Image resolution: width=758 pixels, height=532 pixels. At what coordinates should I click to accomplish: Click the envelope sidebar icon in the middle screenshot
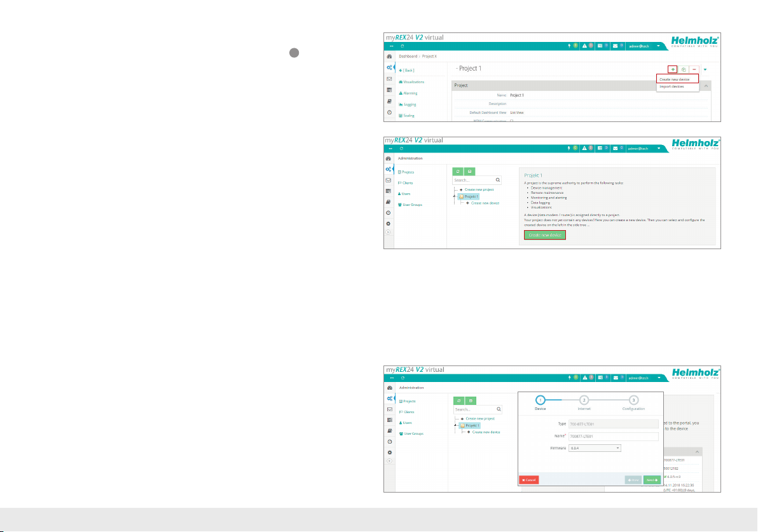point(388,181)
